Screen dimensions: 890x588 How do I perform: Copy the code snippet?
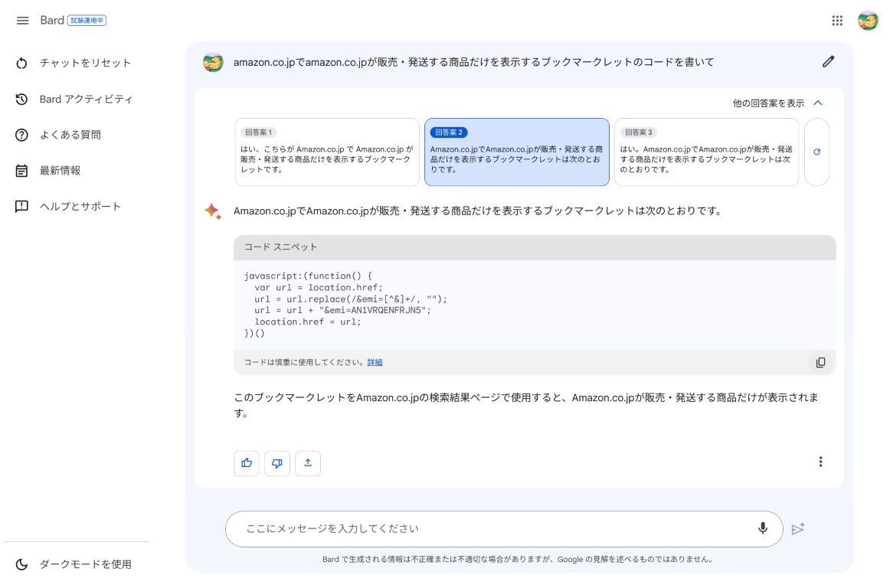pyautogui.click(x=821, y=363)
